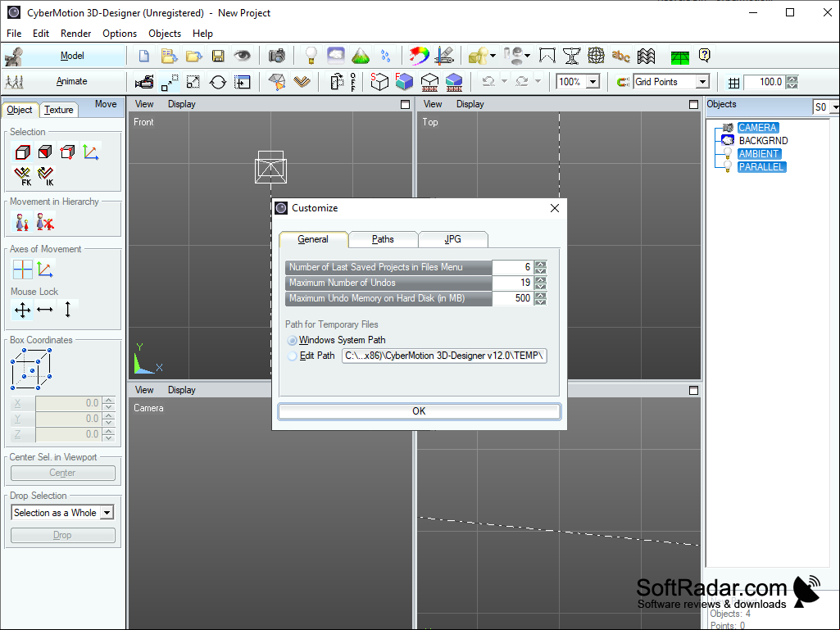Select BACKGRND in the Objects tree

click(763, 140)
